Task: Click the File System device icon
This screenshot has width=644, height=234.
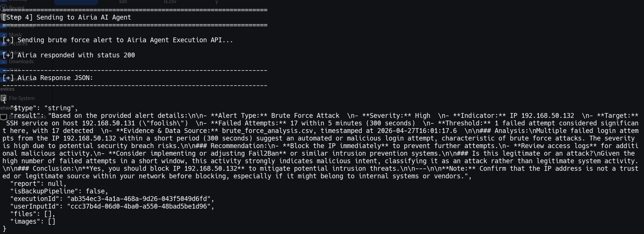Action: point(3,98)
